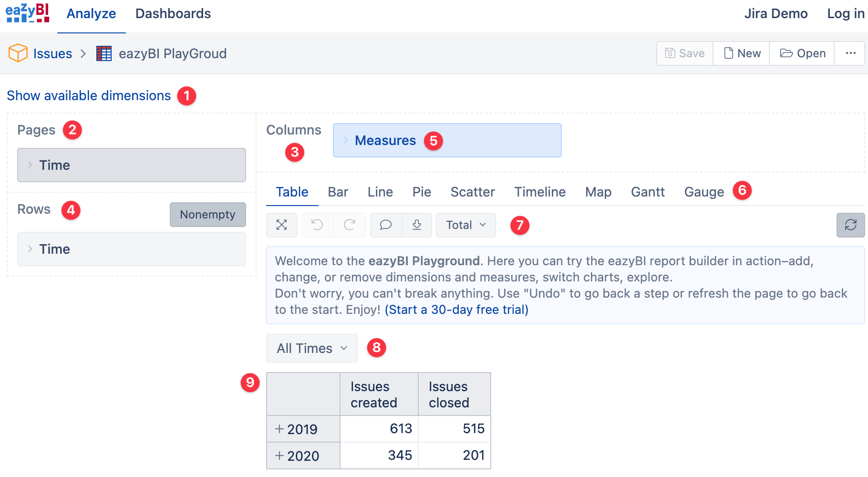Viewport: 868px width, 477px height.
Task: Click the Issues cube icon
Action: point(18,53)
